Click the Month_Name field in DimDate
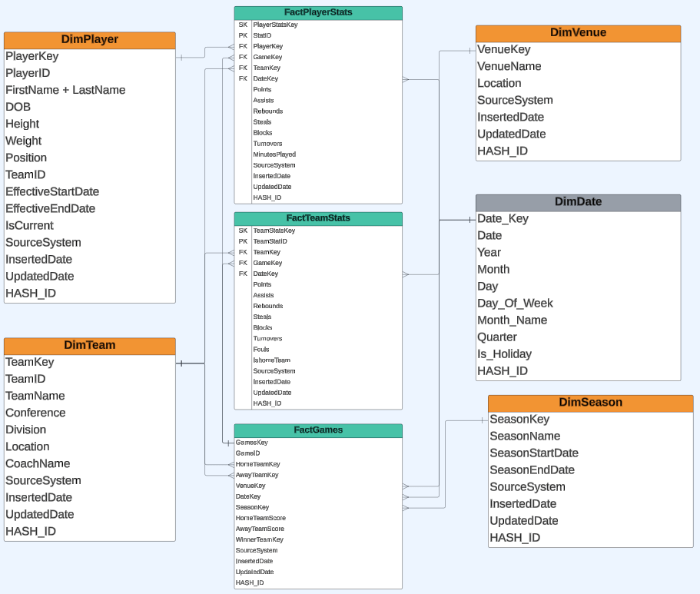This screenshot has height=594, width=700. [x=578, y=320]
